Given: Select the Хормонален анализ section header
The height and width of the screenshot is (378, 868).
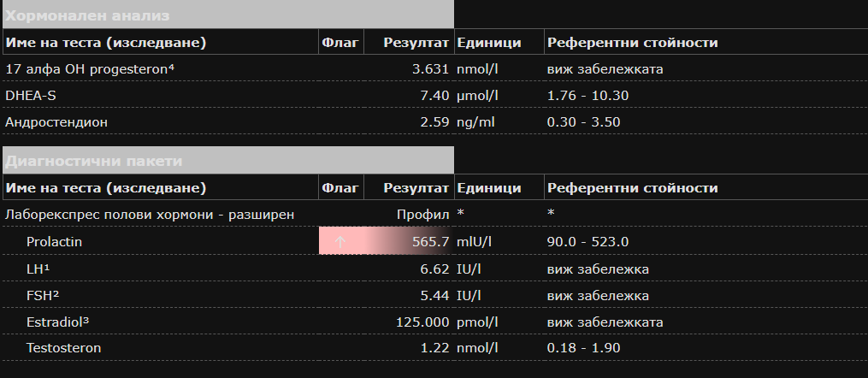Looking at the screenshot, I should 87,15.
